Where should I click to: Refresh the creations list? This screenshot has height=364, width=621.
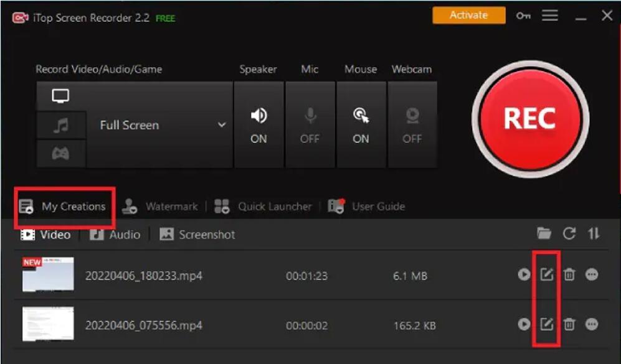pos(569,233)
